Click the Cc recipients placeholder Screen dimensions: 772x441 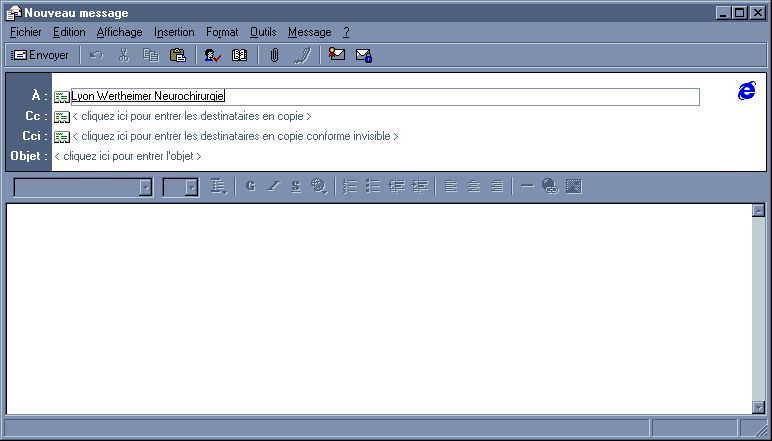point(192,117)
